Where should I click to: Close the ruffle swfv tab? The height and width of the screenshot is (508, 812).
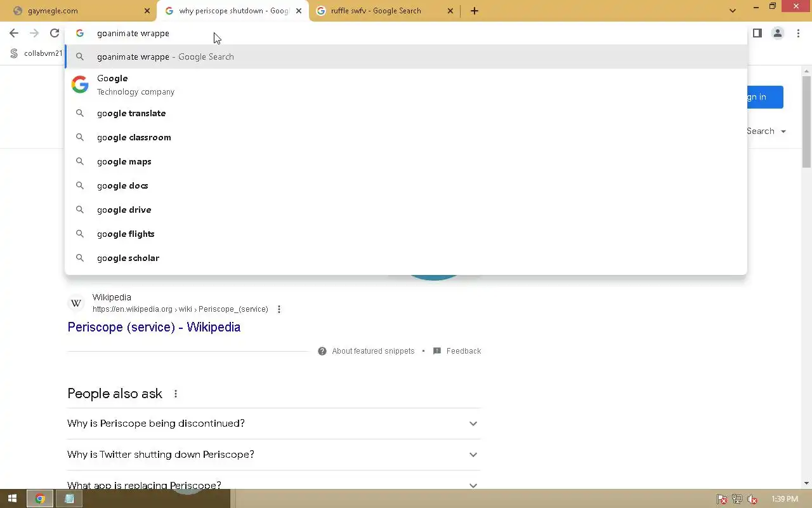[x=450, y=11]
